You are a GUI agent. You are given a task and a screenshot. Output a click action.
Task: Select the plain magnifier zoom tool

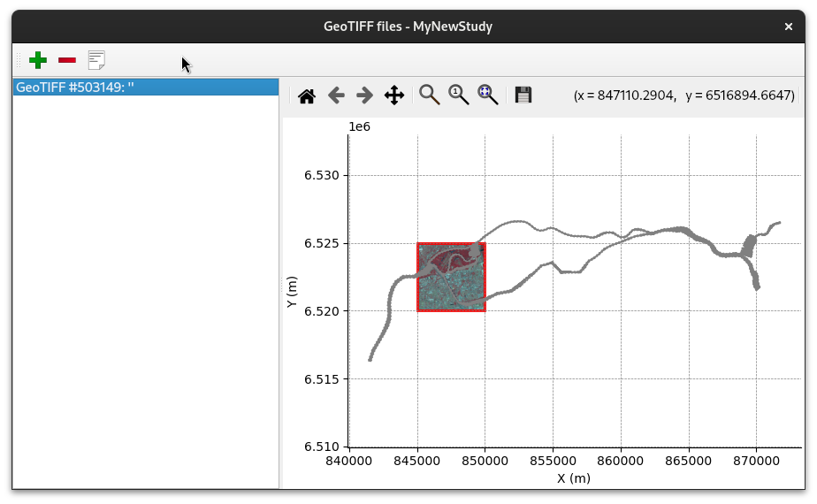(430, 95)
